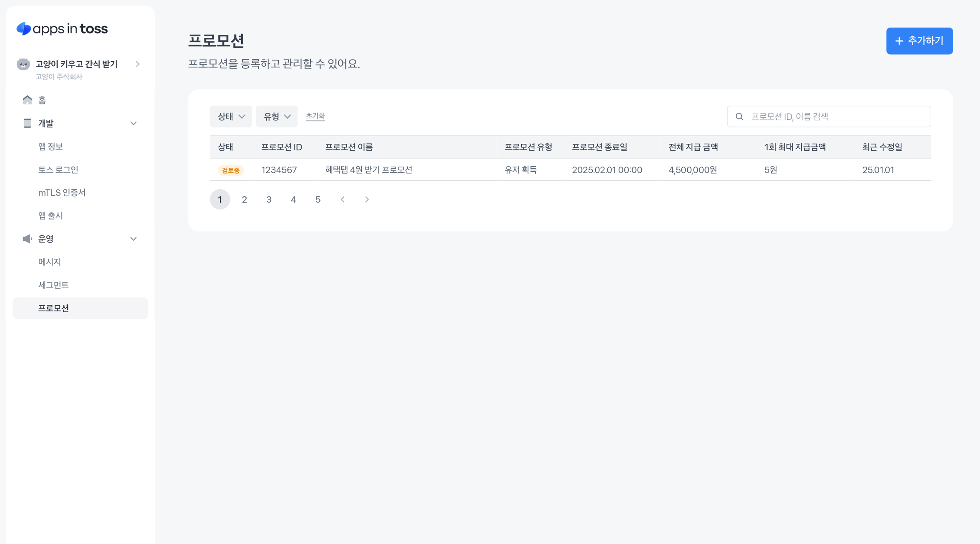
Task: Click the 초기화 reset link
Action: [x=315, y=116]
